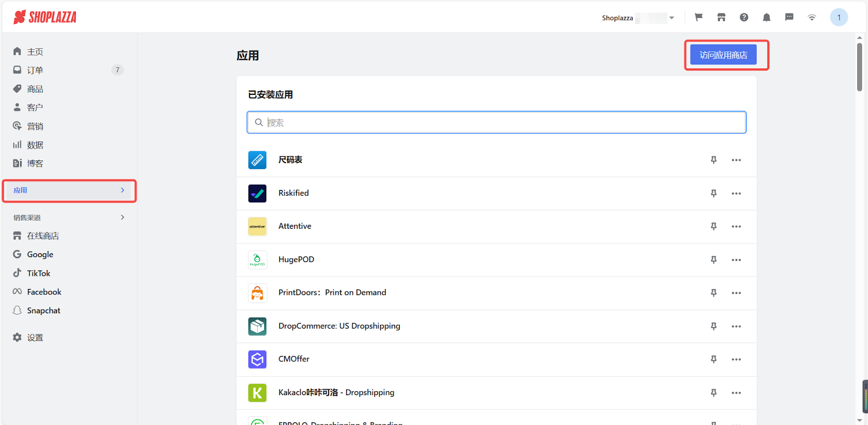Click the page vertical scrollbar thumb
Screen dimensions: 868x425
859,67
